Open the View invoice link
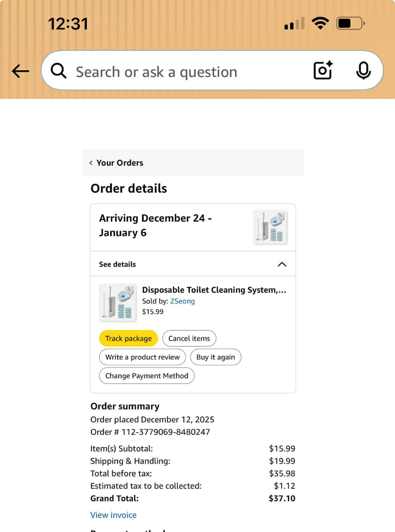 113,515
